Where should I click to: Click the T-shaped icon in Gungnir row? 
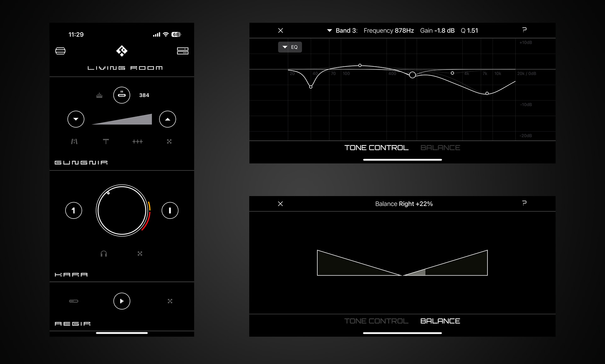click(x=106, y=141)
